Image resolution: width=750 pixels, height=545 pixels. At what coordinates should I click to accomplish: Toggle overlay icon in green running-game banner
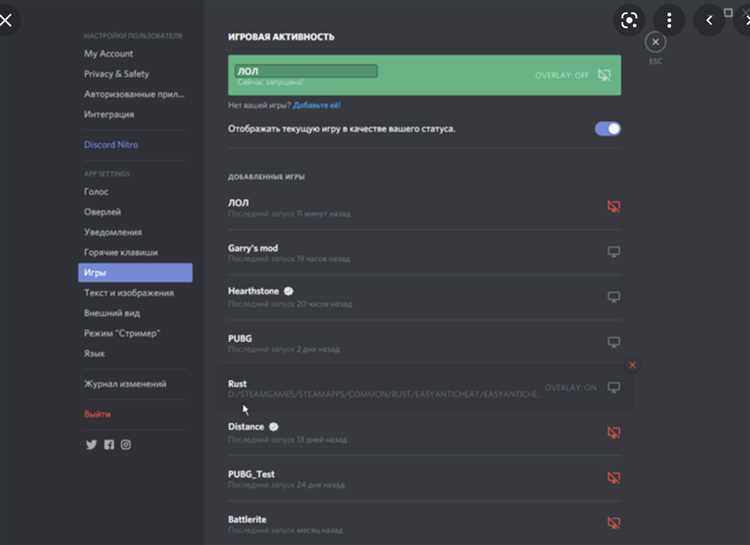pos(604,75)
